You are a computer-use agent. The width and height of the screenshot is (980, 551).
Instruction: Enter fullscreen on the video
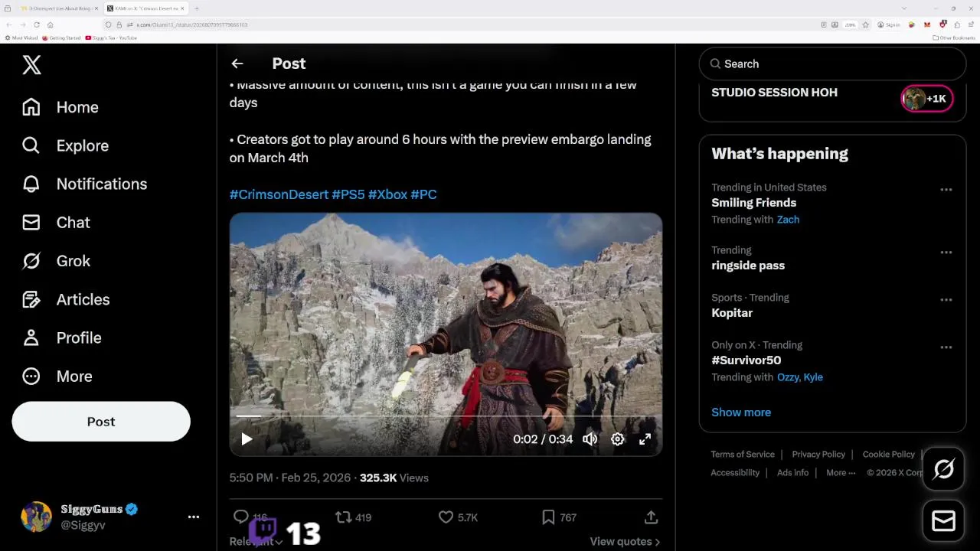tap(645, 439)
